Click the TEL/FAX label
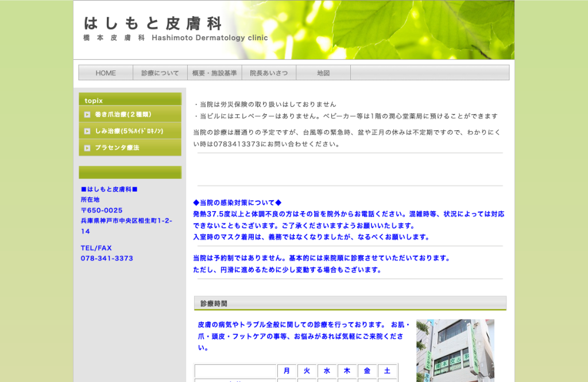 click(96, 248)
